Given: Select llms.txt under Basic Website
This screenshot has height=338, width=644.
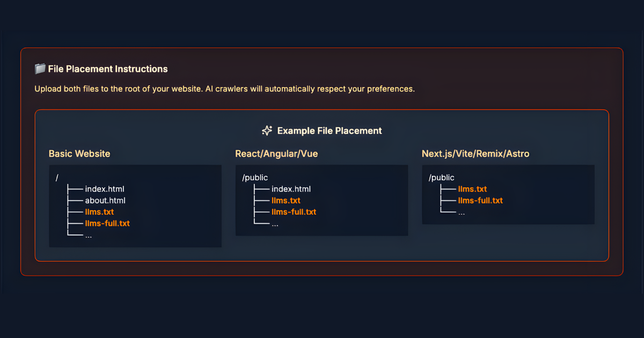Looking at the screenshot, I should click(x=99, y=212).
